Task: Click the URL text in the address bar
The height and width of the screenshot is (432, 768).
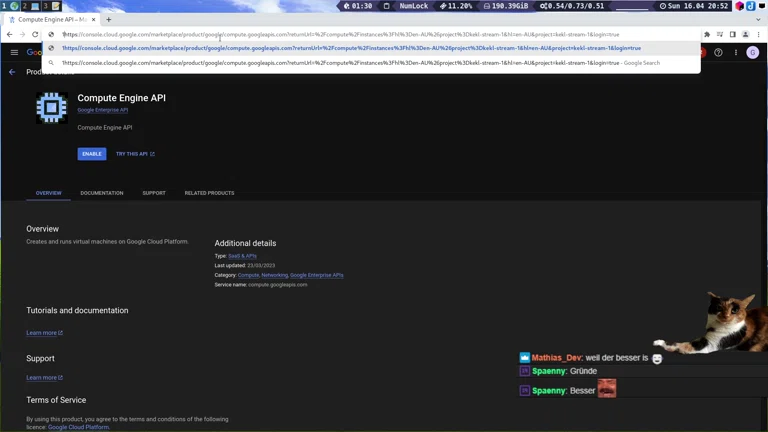Action: 340,34
